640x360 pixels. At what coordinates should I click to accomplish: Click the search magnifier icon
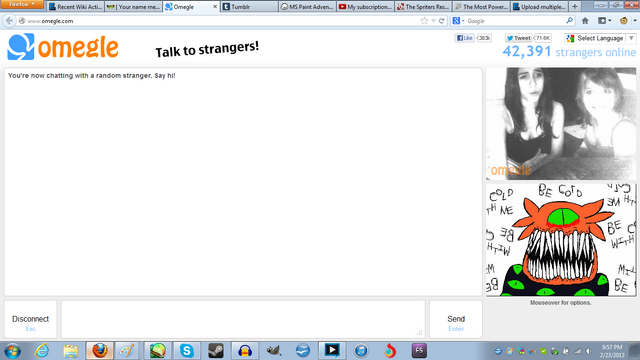click(x=569, y=20)
